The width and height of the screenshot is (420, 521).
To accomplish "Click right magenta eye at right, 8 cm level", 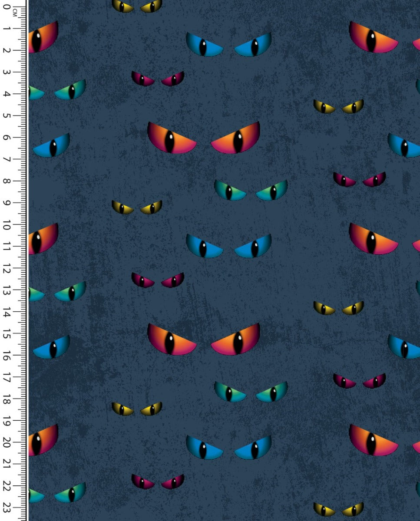I will (x=374, y=179).
